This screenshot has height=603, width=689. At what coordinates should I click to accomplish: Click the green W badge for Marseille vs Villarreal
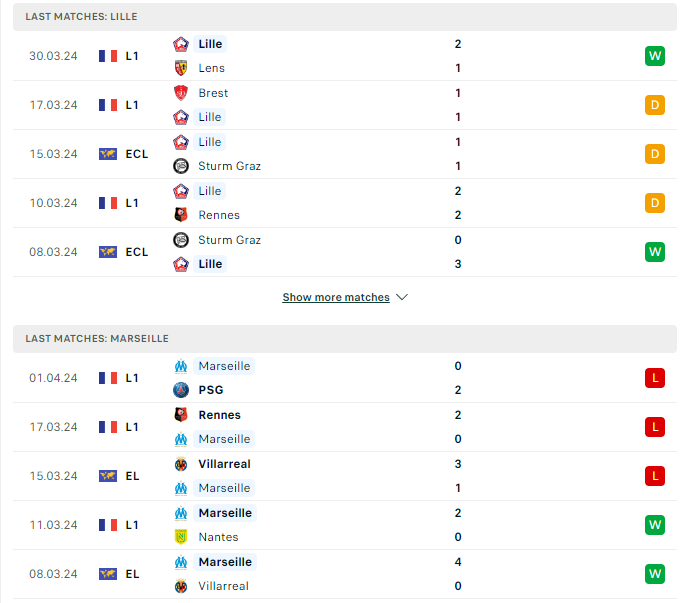click(x=655, y=574)
